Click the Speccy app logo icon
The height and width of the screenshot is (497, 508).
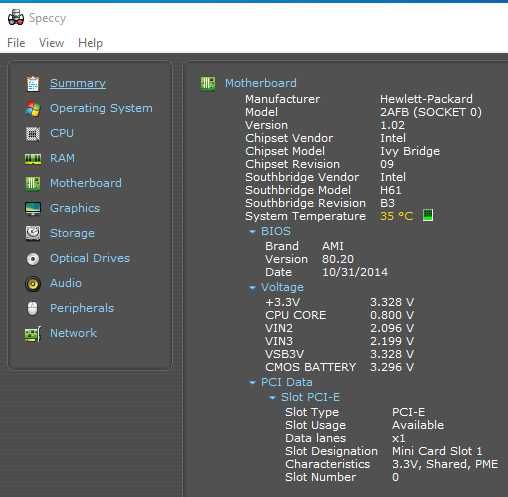point(16,18)
